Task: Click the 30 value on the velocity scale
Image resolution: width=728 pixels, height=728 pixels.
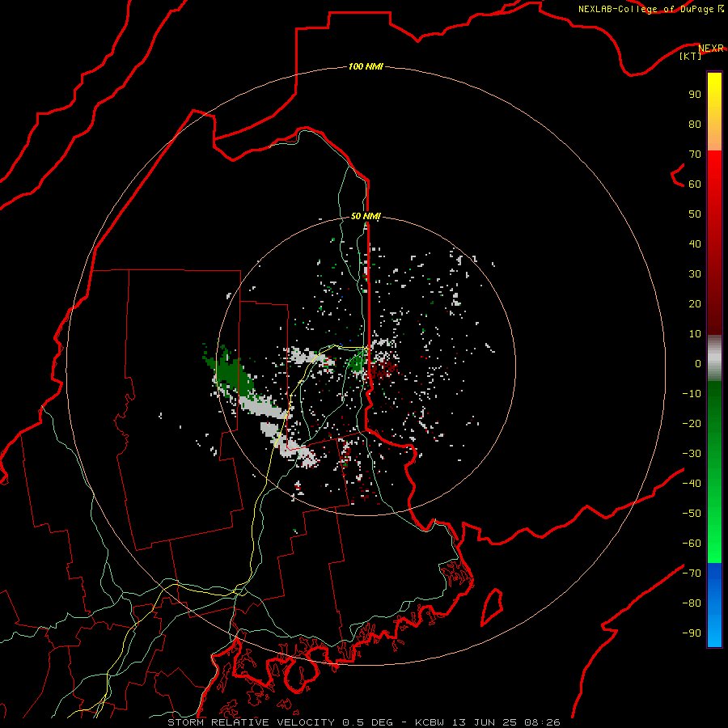Action: tap(695, 274)
